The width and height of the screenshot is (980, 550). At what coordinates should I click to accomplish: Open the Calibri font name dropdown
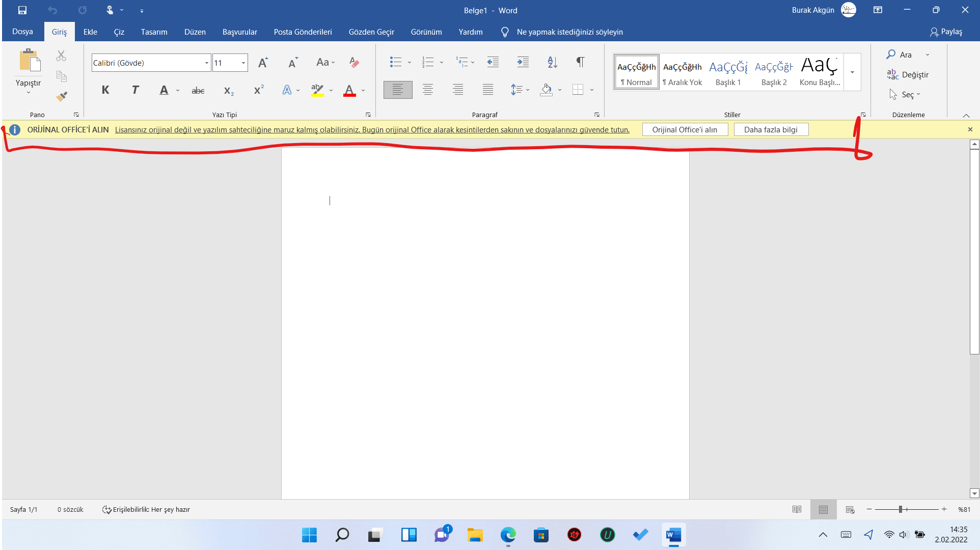point(206,63)
